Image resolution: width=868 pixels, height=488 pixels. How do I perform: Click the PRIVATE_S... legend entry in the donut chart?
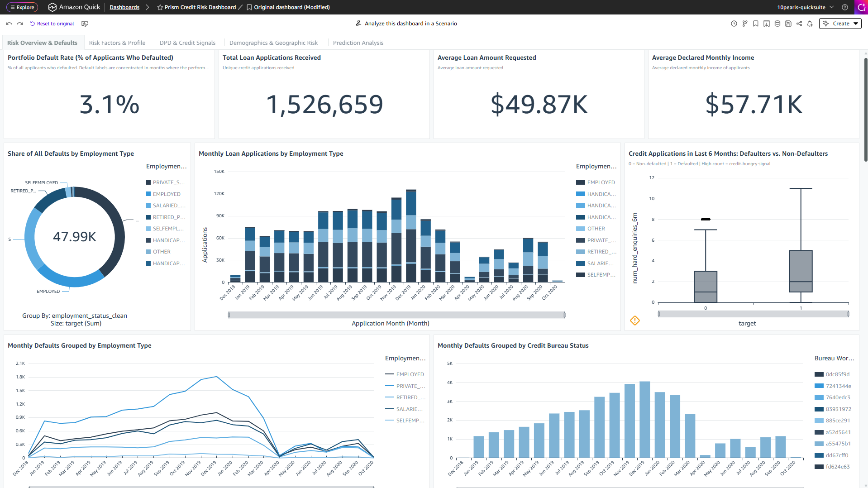(166, 182)
